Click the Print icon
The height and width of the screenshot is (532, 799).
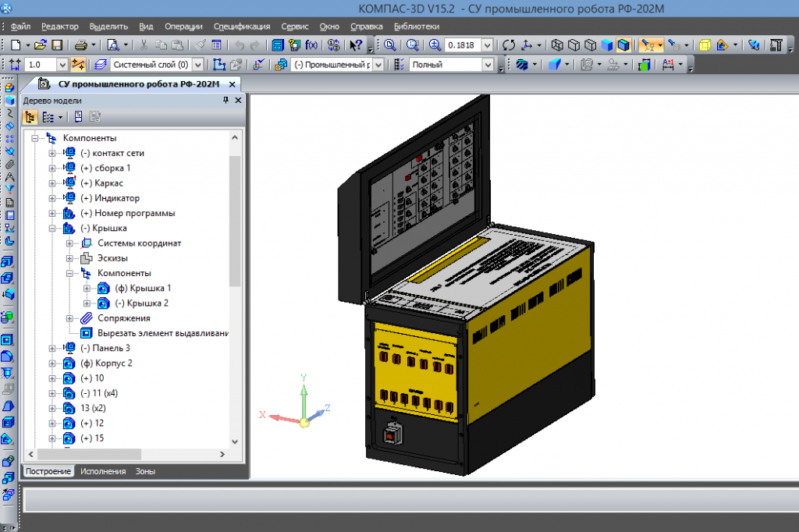(x=80, y=44)
